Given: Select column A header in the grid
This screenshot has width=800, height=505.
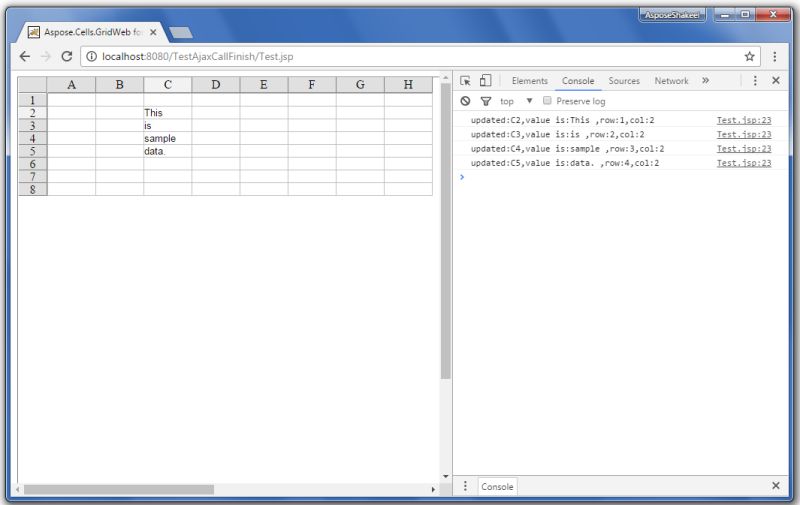Looking at the screenshot, I should tap(71, 85).
